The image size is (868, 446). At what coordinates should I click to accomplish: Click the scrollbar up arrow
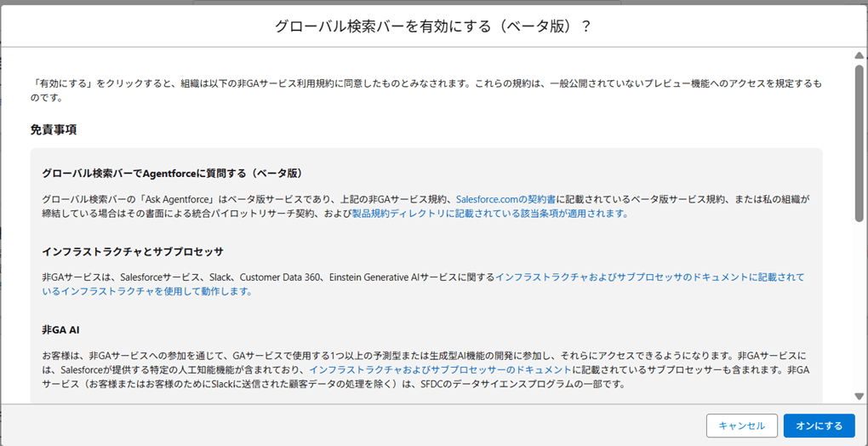859,55
